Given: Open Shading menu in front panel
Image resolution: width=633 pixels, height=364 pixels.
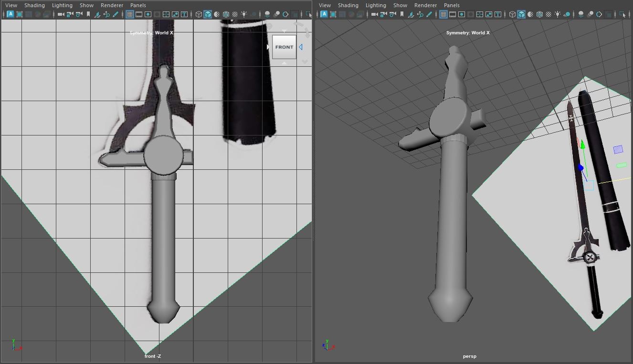Looking at the screenshot, I should pos(34,5).
